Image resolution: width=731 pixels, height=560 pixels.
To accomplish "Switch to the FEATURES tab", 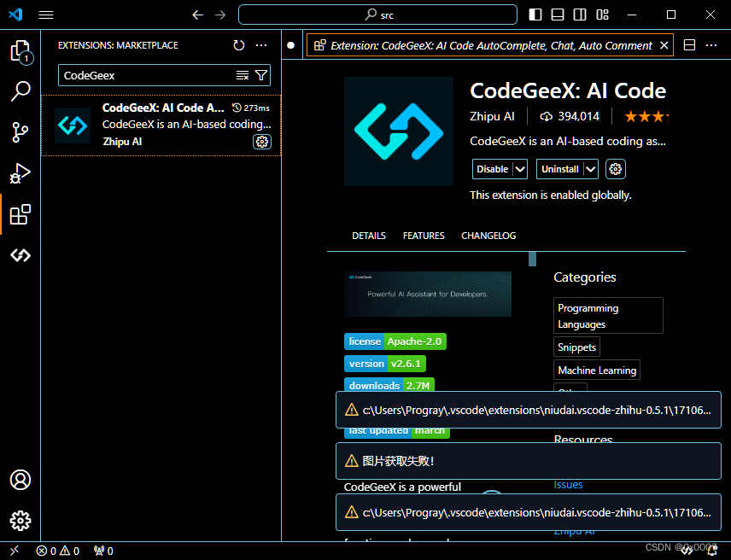I will tap(424, 236).
